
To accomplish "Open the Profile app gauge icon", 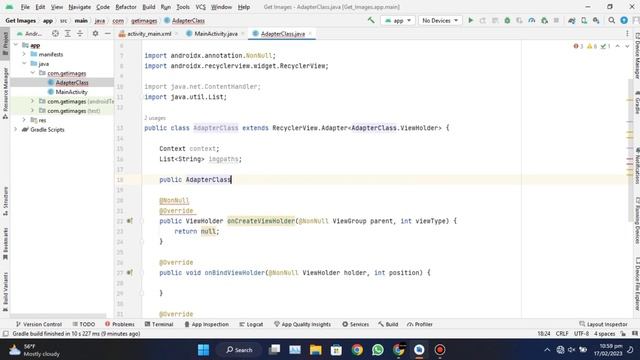I will click(531, 20).
